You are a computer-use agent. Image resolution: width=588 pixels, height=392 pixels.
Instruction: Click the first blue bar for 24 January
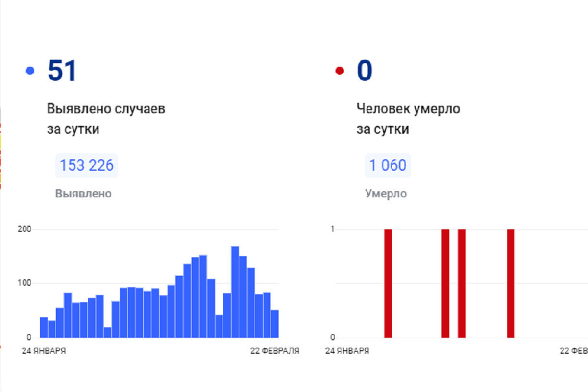point(44,327)
